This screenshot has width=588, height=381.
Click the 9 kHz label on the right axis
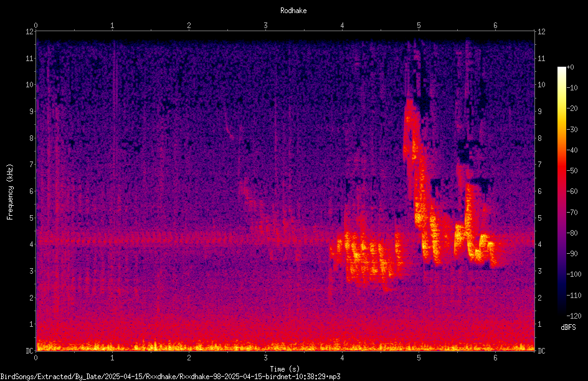pos(539,111)
